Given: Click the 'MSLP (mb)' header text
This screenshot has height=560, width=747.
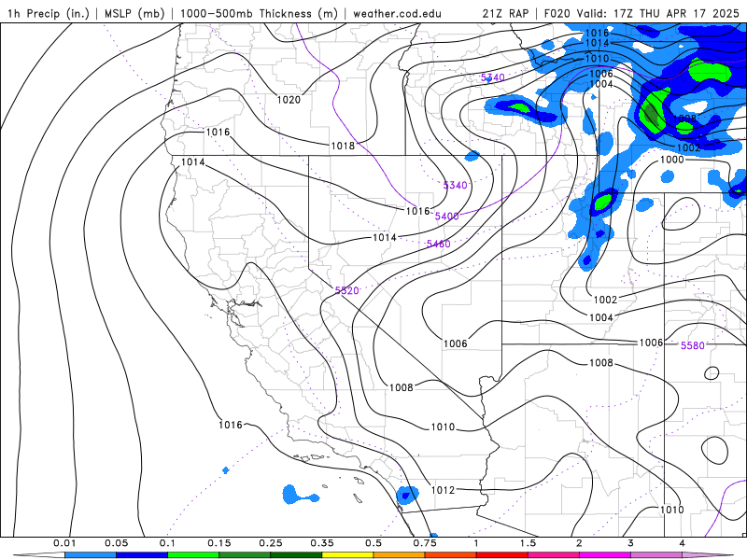Looking at the screenshot, I should click(134, 13).
